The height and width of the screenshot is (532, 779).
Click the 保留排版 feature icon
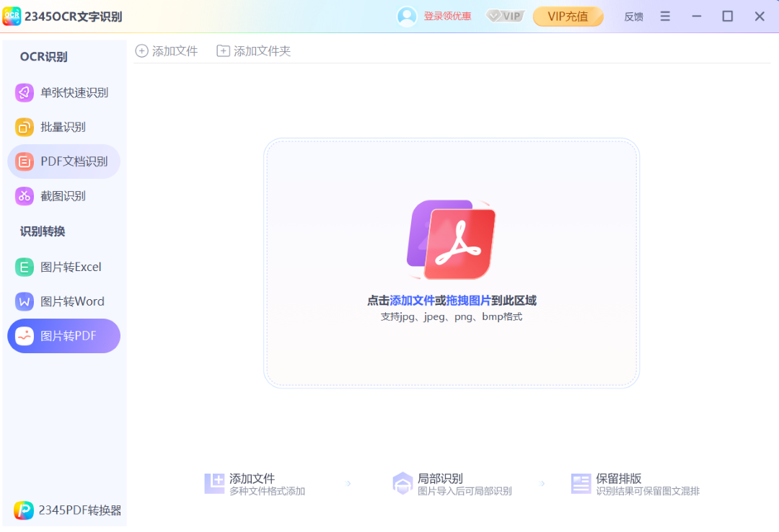(581, 483)
